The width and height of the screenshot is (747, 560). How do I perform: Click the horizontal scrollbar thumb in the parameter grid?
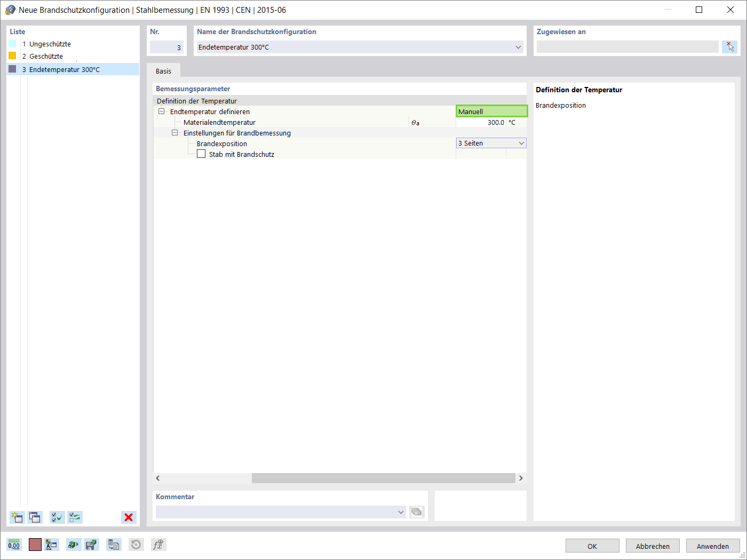384,478
